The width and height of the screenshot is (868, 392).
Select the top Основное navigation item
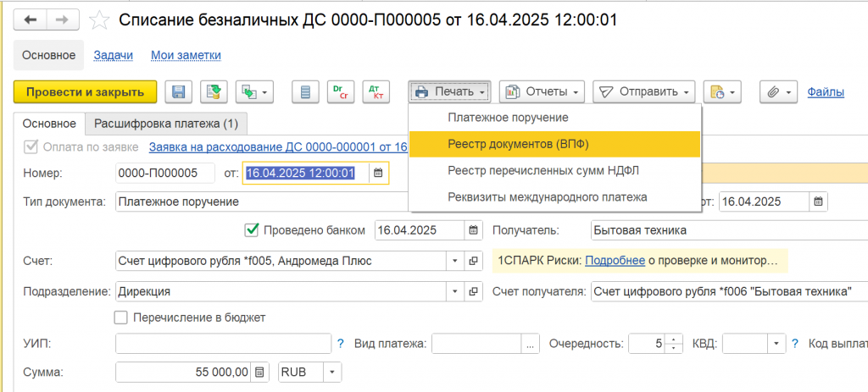point(48,55)
